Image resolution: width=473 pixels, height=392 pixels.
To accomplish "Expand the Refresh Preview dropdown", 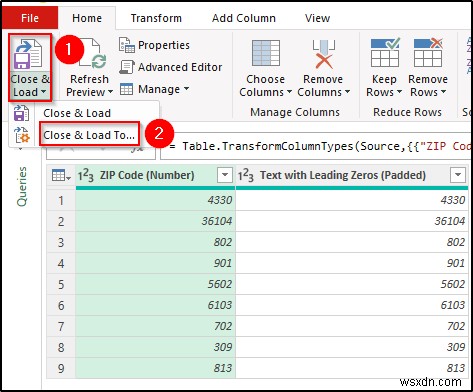I will point(110,92).
